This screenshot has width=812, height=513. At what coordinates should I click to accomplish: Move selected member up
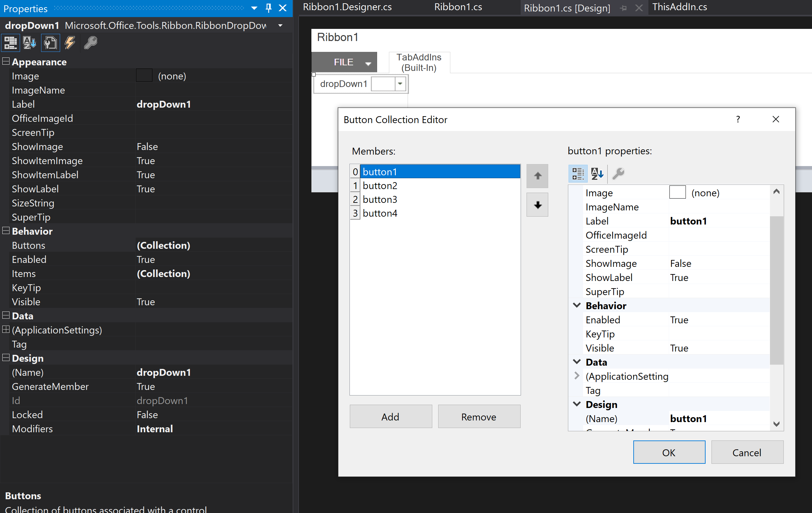[x=537, y=176]
